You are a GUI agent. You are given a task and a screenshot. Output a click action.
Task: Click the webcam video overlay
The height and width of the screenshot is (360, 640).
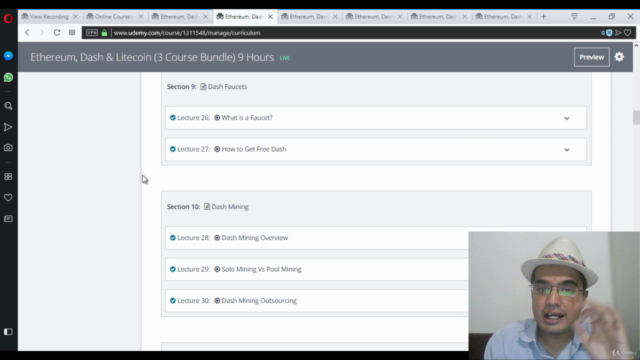[x=554, y=296]
